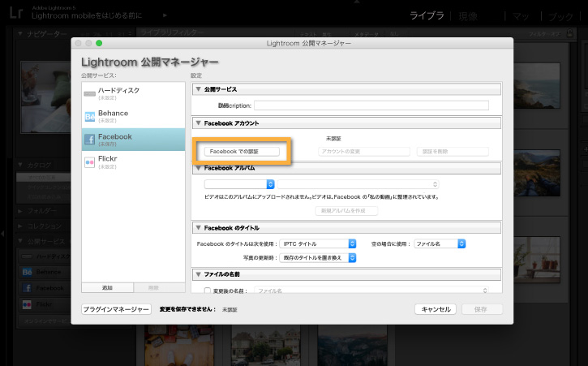Switch to the マップ module
This screenshot has height=366, width=588.
pyautogui.click(x=521, y=16)
